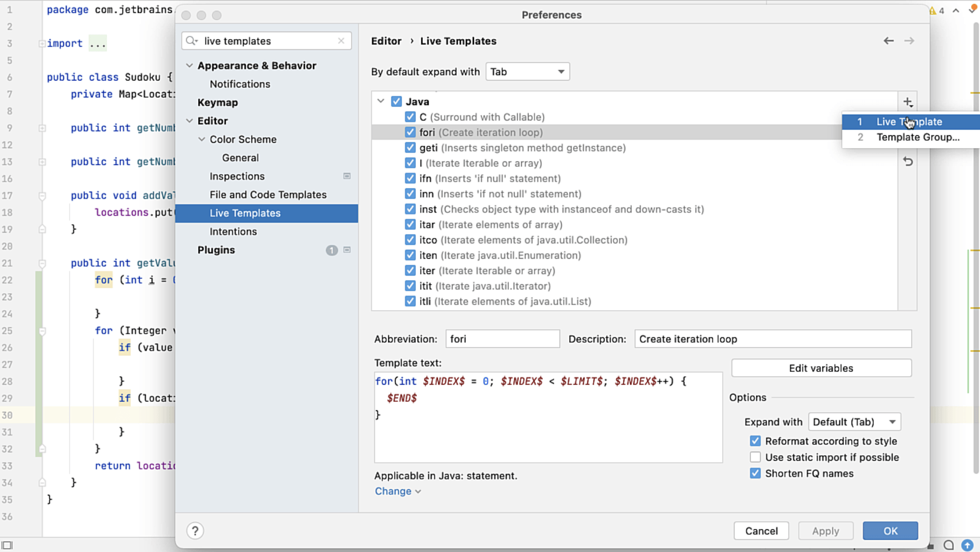
Task: Click the restore deleted defaults undo icon
Action: click(x=908, y=161)
